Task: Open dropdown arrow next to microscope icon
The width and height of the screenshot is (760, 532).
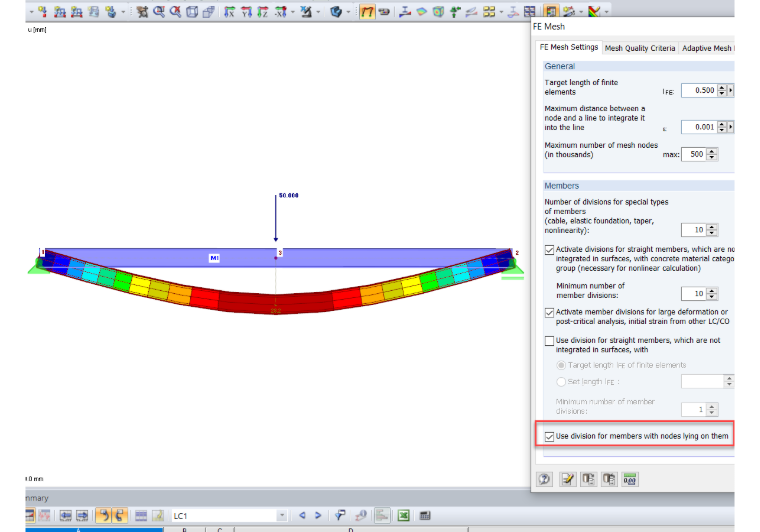Action: (318, 12)
